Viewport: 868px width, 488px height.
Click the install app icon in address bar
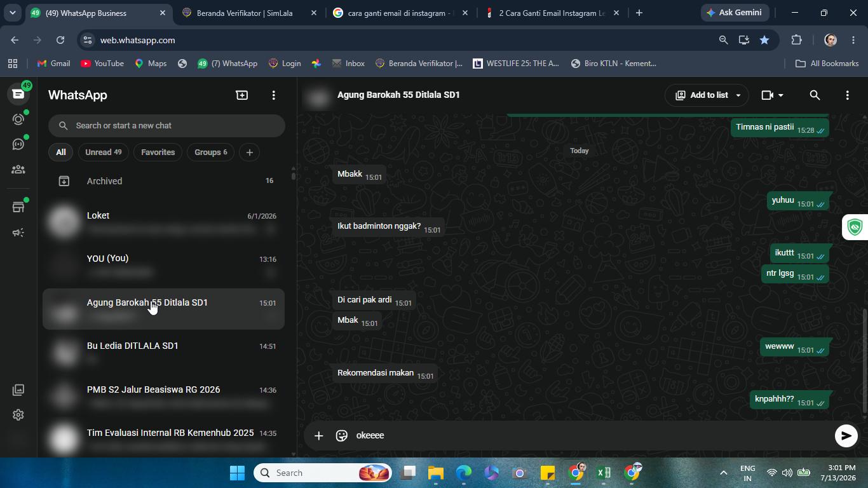[x=743, y=40]
